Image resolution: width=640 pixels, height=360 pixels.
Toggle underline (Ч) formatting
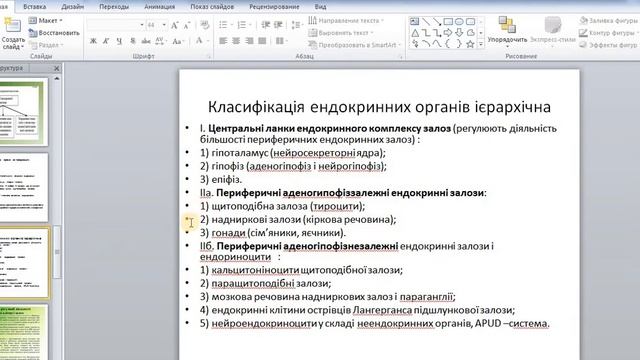[119, 41]
